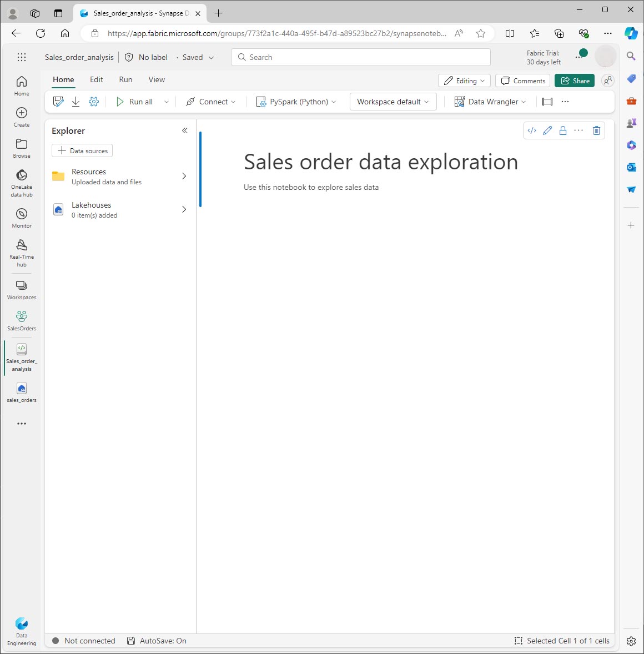Switch to the View ribbon tab
The image size is (644, 654).
pyautogui.click(x=157, y=79)
